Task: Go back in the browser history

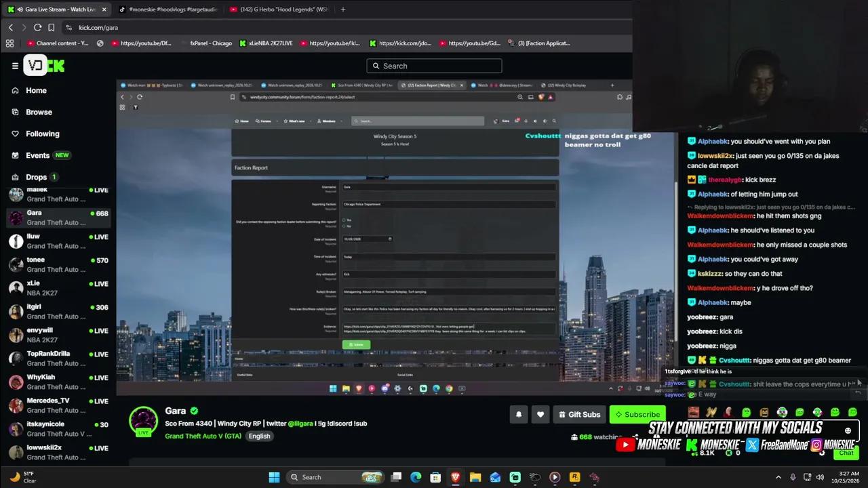Action: pos(11,27)
